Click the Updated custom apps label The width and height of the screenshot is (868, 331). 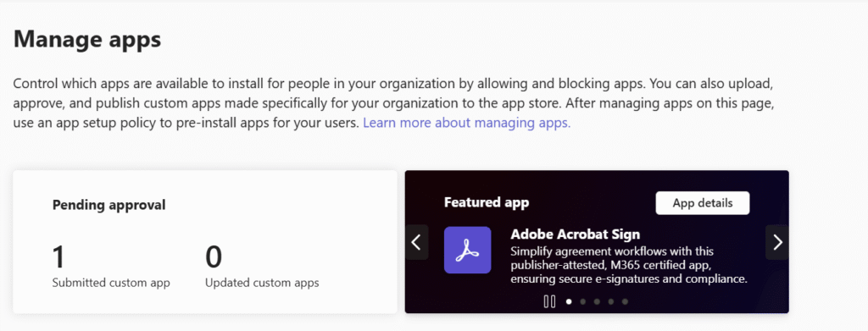click(x=262, y=283)
